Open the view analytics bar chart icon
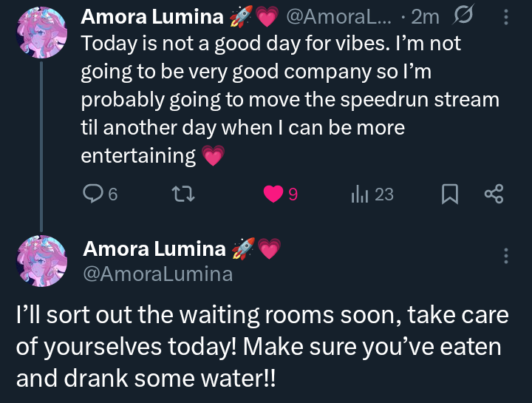The height and width of the screenshot is (403, 532). (360, 194)
